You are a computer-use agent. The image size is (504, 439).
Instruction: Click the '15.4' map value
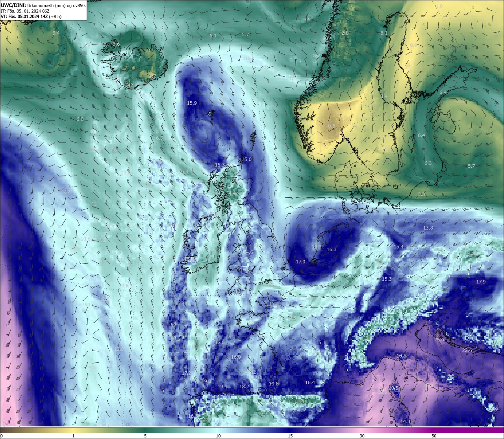point(398,246)
